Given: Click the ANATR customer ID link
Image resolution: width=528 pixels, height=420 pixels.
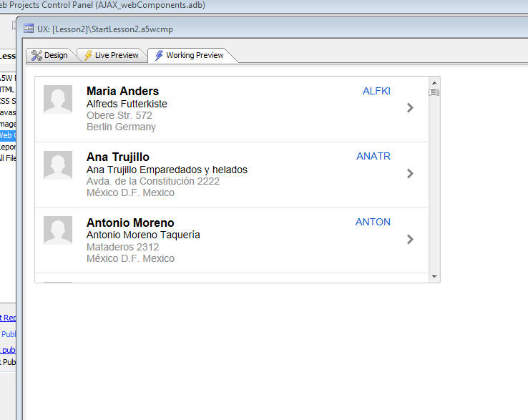Looking at the screenshot, I should [x=373, y=156].
